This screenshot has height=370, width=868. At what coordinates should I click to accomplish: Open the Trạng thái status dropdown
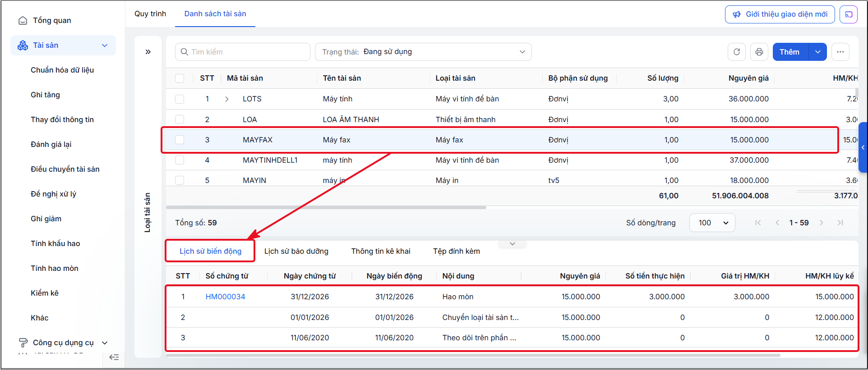pyautogui.click(x=423, y=52)
